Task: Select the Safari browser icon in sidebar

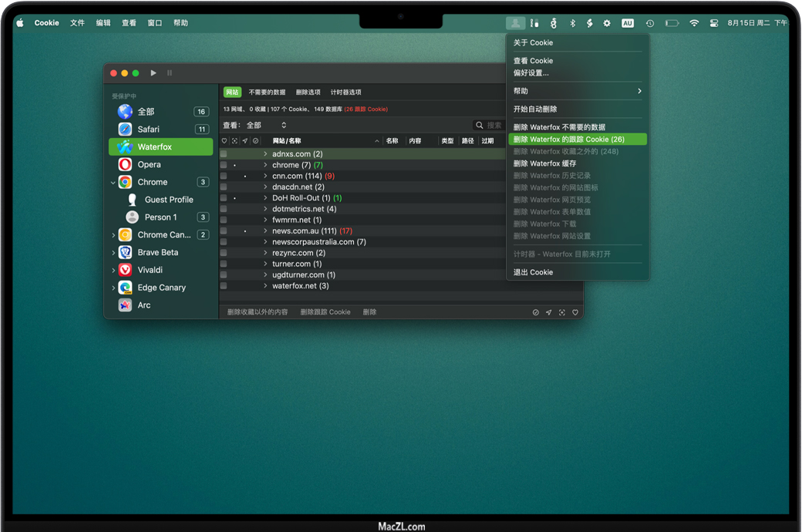Action: (125, 130)
